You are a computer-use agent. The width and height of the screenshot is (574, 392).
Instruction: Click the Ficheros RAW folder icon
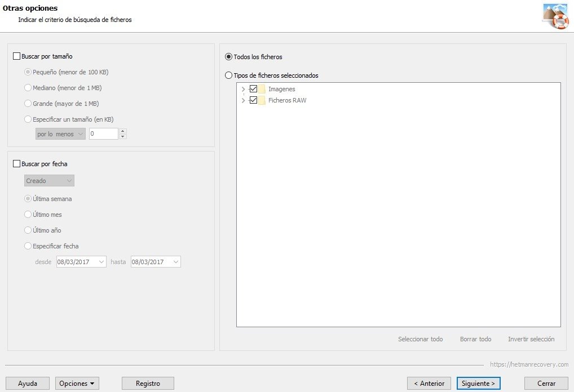[x=262, y=100]
